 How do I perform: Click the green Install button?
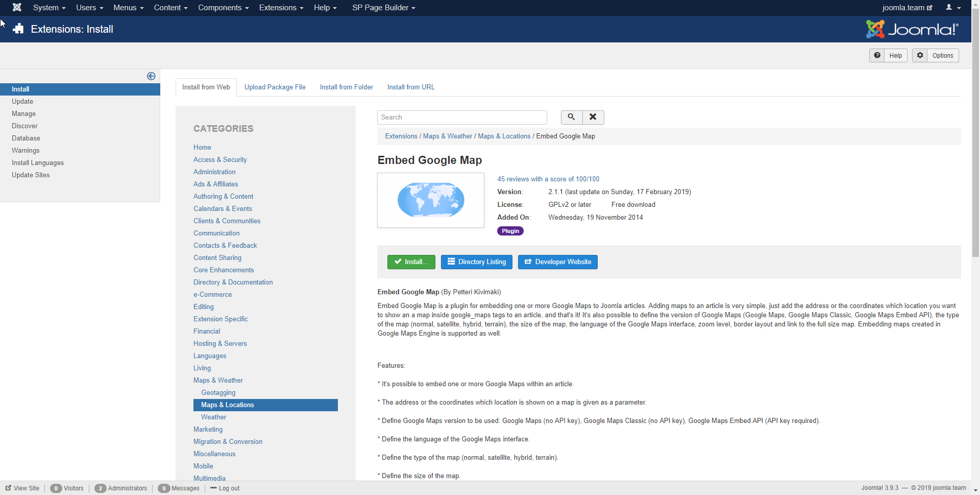point(411,262)
